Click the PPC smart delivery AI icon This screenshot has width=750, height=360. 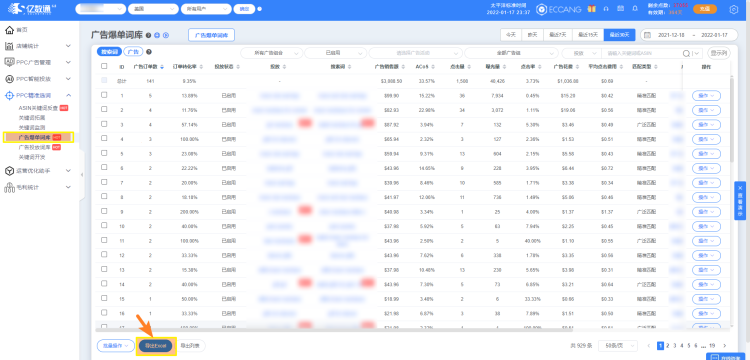coord(9,78)
